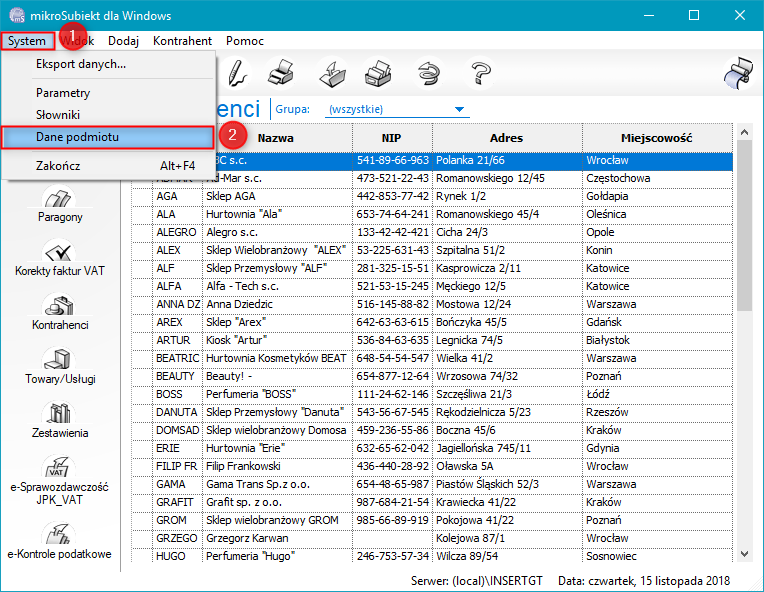764x592 pixels.
Task: Open the Paragony module in the sidebar
Action: pyautogui.click(x=62, y=199)
